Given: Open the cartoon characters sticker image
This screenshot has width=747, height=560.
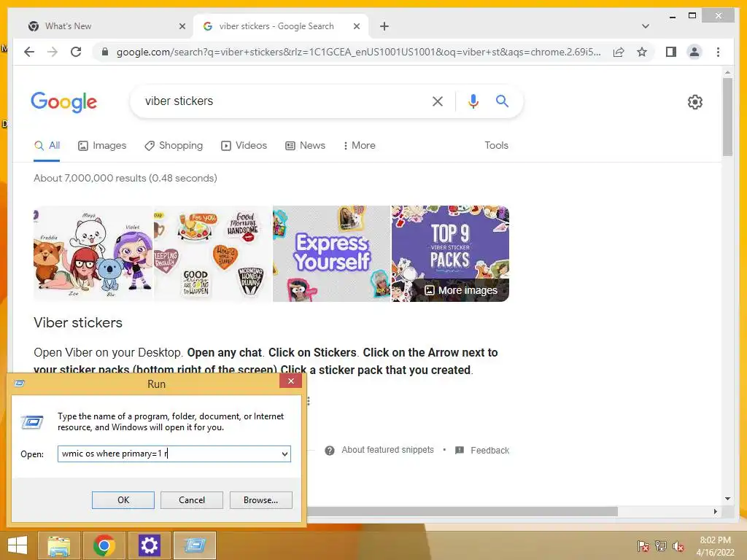Looking at the screenshot, I should pyautogui.click(x=93, y=254).
